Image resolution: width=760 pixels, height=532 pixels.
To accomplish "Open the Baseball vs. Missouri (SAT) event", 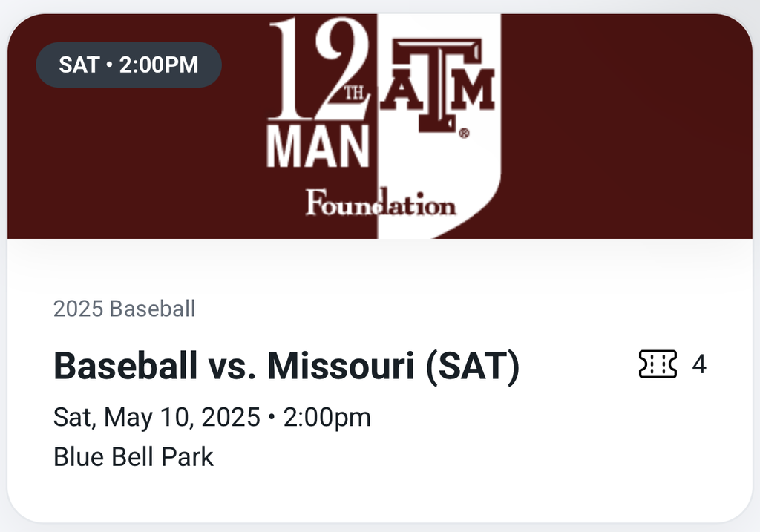I will 286,367.
